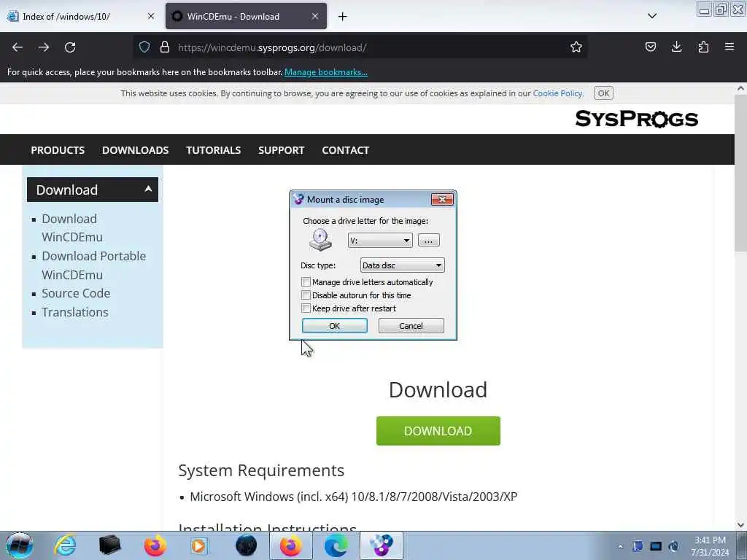Open a new browser tab

pyautogui.click(x=343, y=17)
